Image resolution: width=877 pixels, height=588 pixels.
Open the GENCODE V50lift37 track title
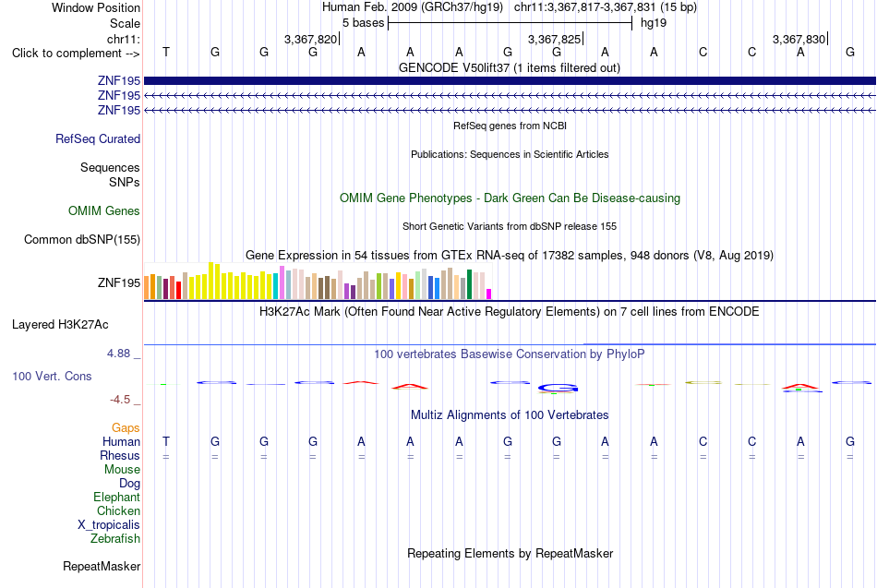(509, 67)
